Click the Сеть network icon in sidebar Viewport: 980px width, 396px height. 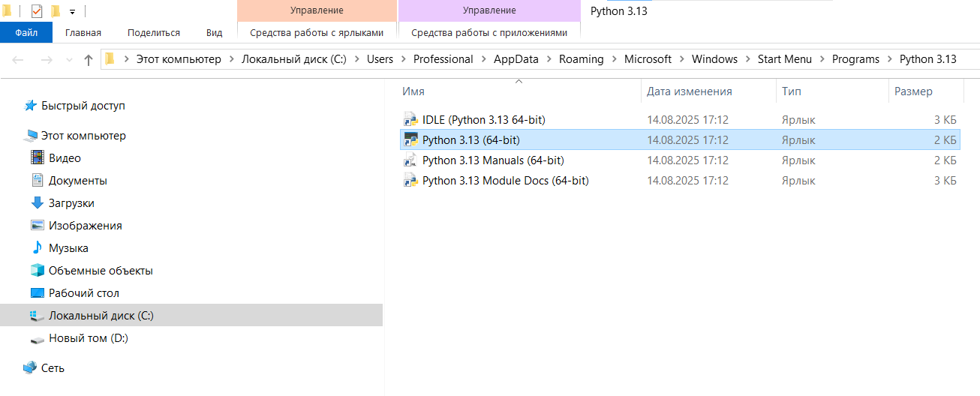point(30,367)
